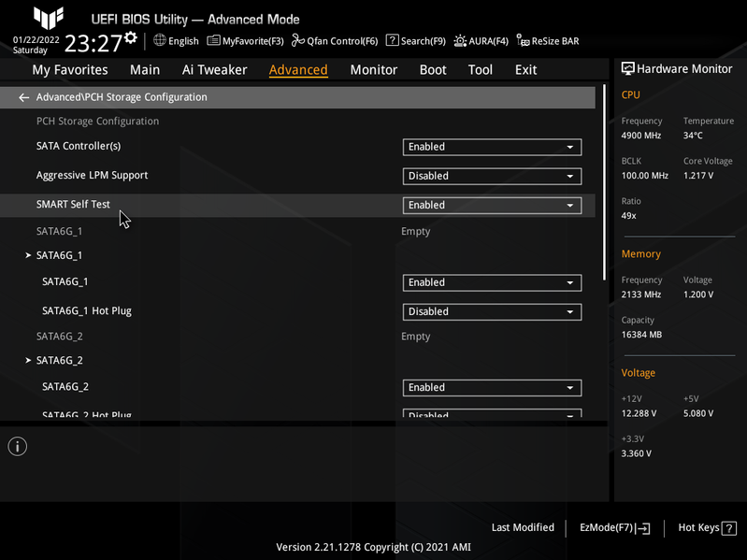Screen dimensions: 747x560
Task: Switch to Monitor tab
Action: tap(374, 70)
